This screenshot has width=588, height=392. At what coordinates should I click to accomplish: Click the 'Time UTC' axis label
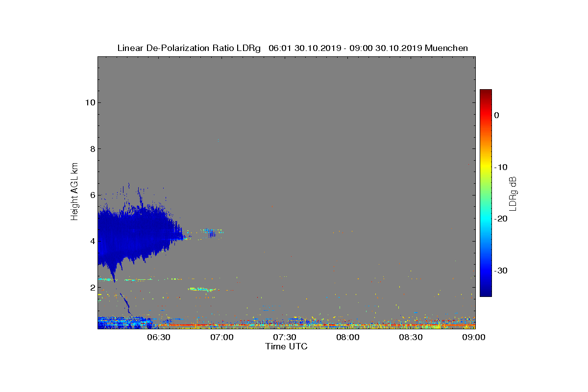pos(287,346)
